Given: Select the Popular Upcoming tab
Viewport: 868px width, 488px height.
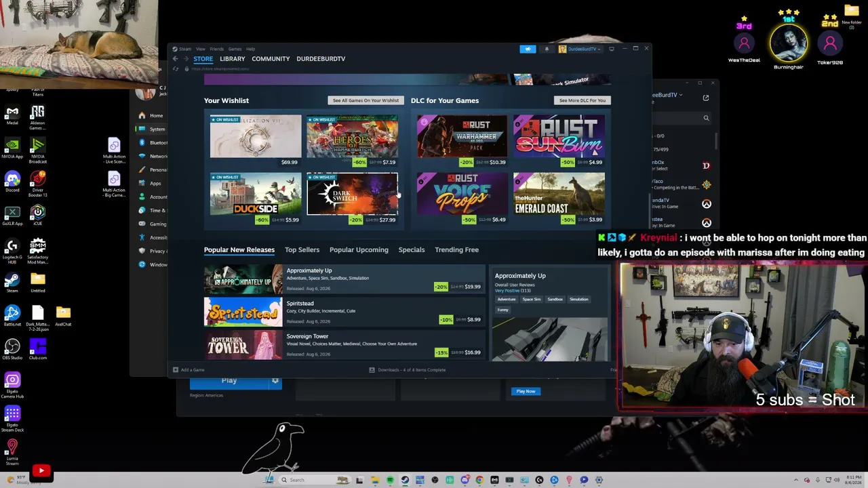Looking at the screenshot, I should [359, 250].
